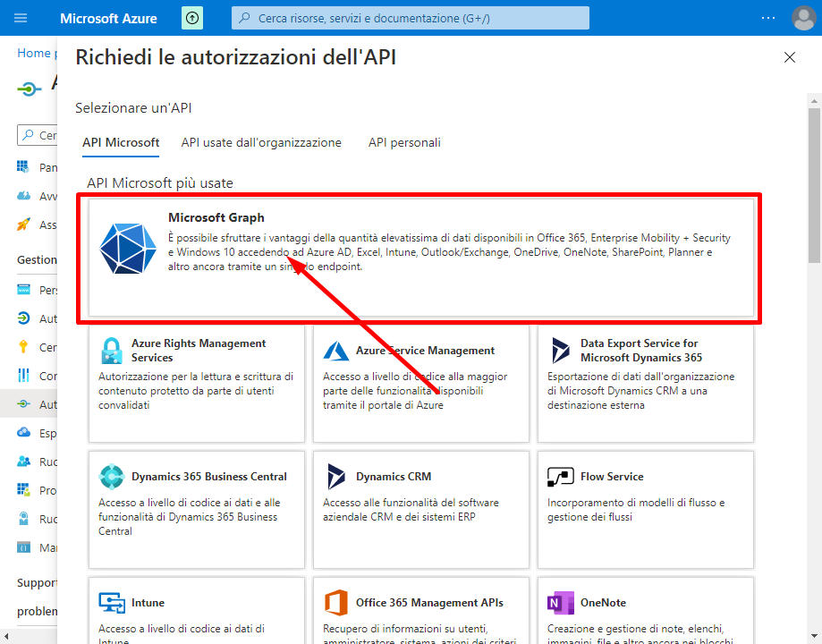
Task: Click the sidebar rocket icon next to Ass
Action: [23, 225]
